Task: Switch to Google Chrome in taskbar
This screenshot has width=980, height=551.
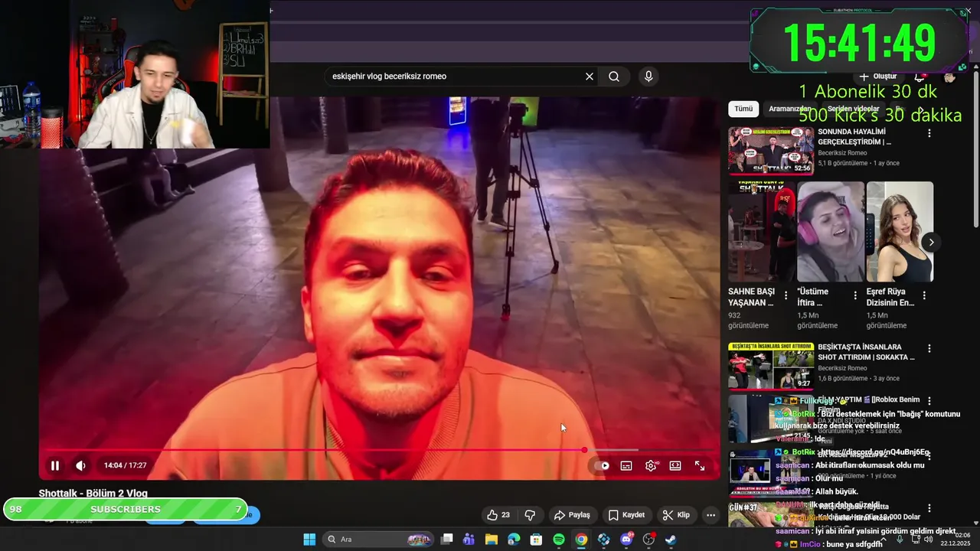Action: 581,540
